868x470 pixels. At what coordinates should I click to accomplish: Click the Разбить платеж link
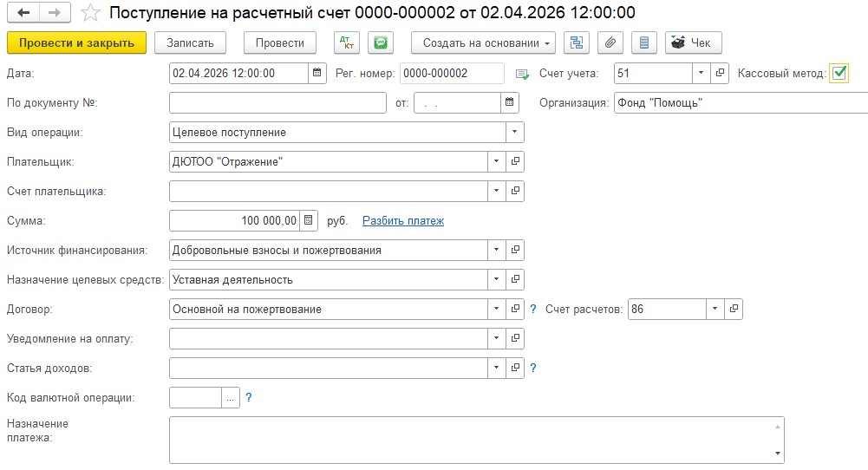(403, 220)
